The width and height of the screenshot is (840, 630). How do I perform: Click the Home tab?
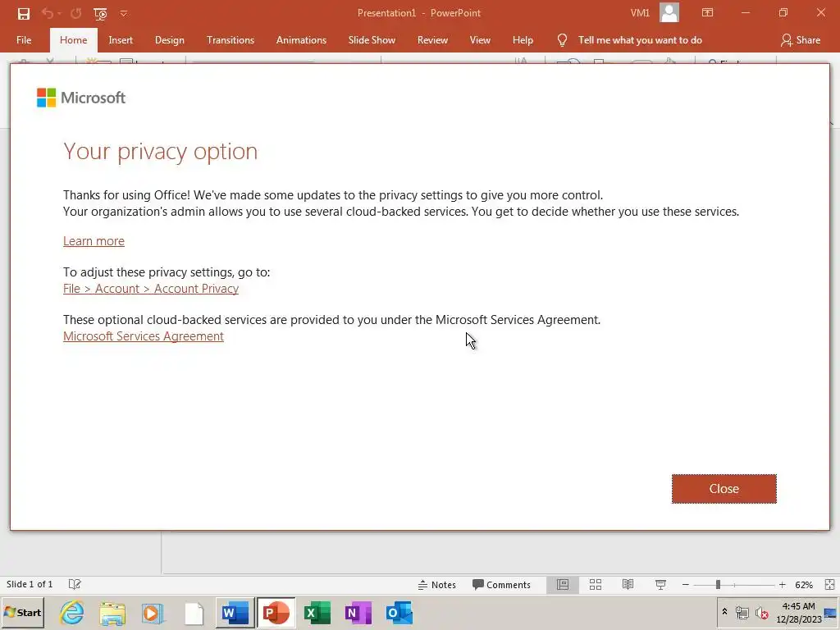[x=73, y=40]
